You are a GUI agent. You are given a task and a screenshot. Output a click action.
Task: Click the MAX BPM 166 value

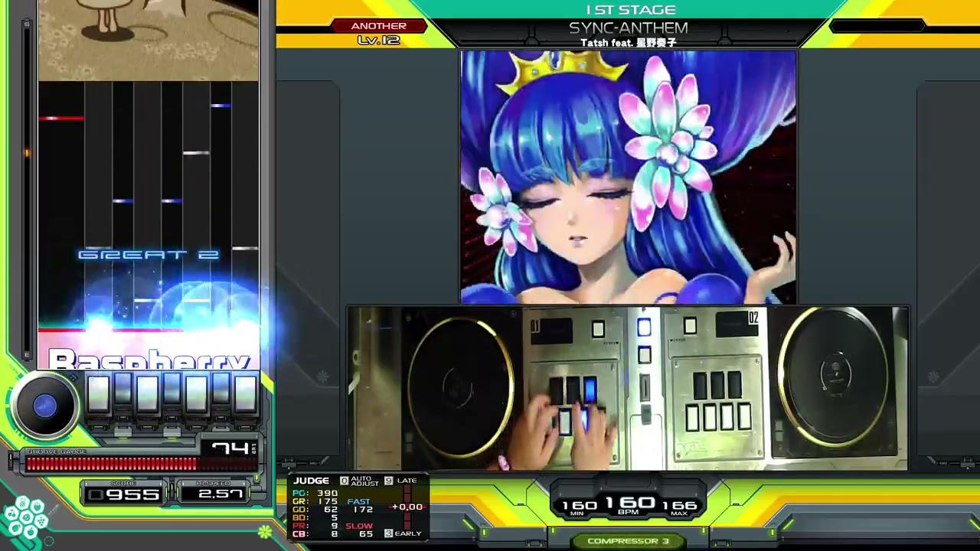[x=680, y=505]
